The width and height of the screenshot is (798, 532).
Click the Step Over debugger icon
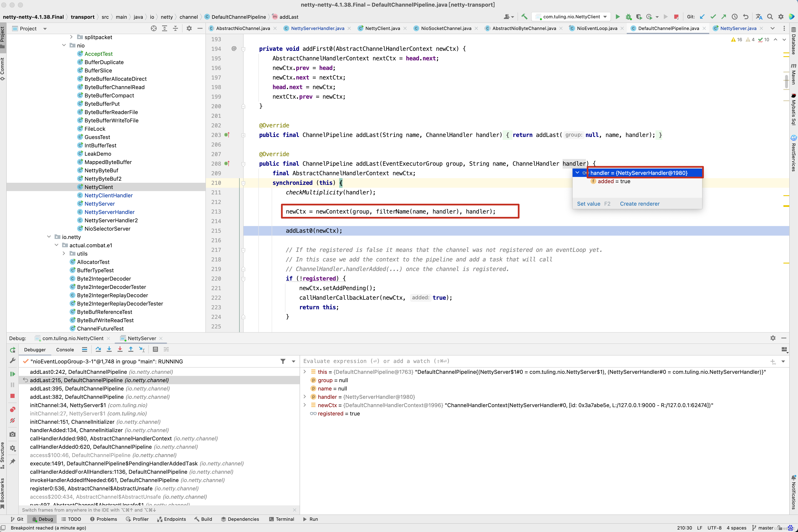98,349
